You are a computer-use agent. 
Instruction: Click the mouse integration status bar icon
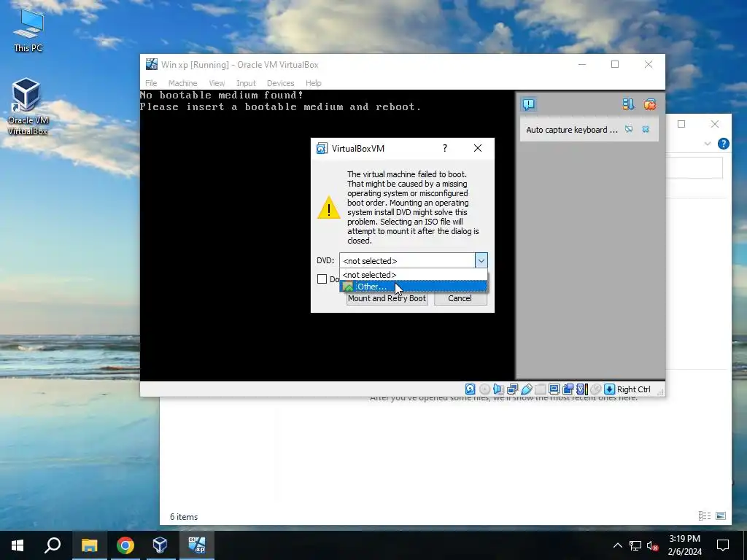click(x=595, y=389)
